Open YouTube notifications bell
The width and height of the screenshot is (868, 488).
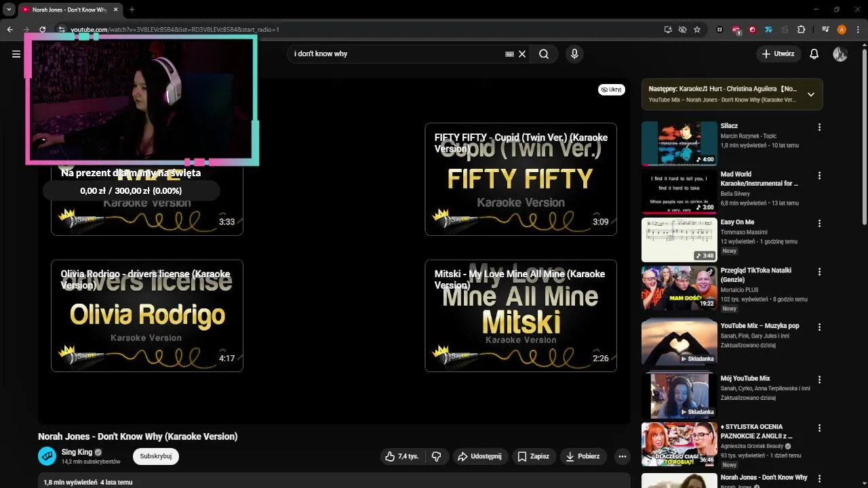[x=814, y=54]
